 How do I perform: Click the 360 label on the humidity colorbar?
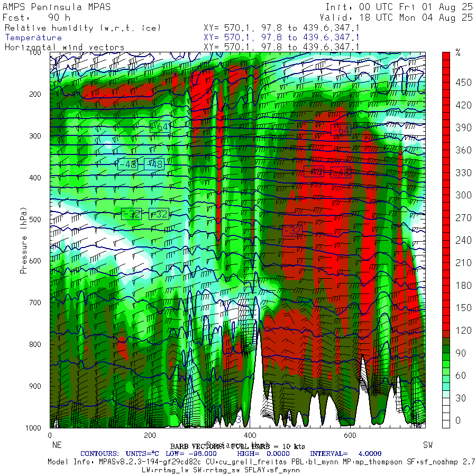click(463, 150)
